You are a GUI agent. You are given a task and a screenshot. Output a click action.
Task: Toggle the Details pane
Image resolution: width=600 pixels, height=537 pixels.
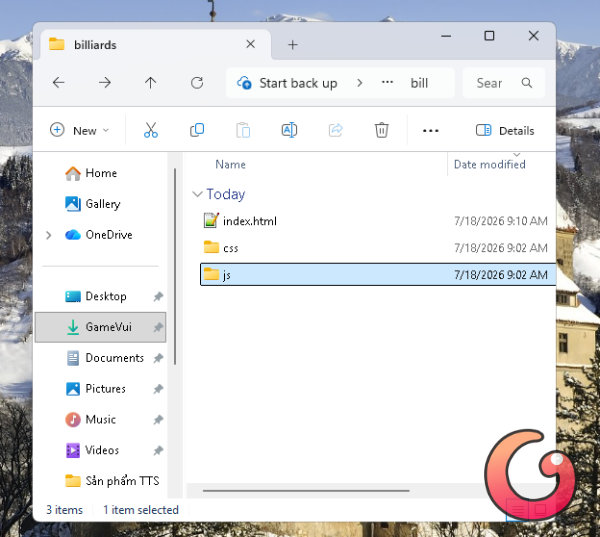(505, 131)
